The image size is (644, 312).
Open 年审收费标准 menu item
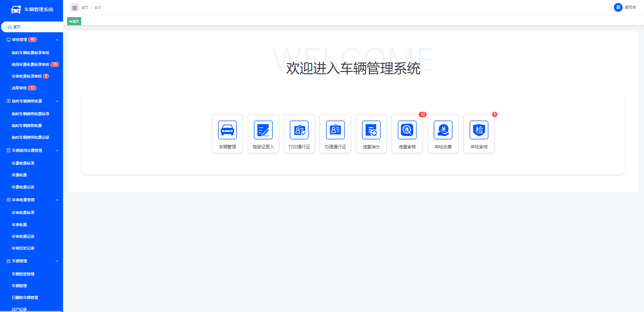[23, 213]
